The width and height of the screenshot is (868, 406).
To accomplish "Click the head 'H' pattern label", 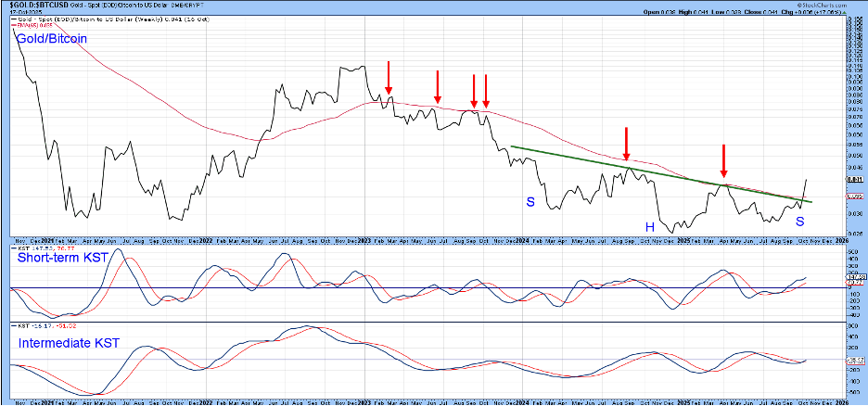I will (x=651, y=226).
